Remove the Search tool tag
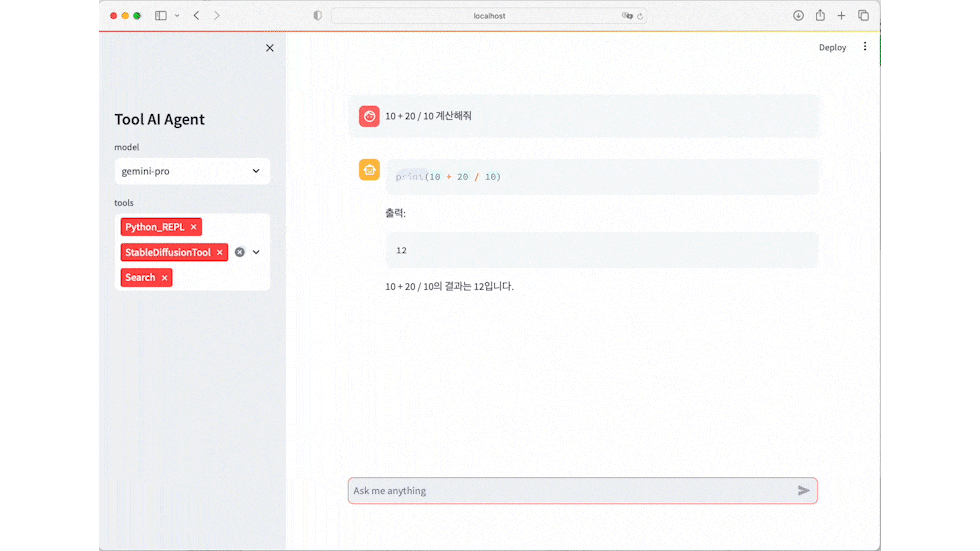 [x=164, y=277]
